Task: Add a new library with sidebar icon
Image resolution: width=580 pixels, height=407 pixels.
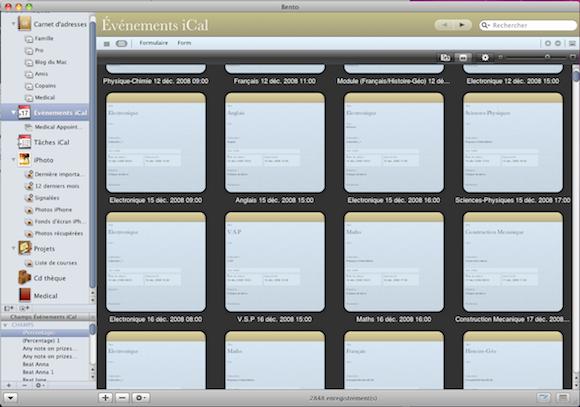Action: point(9,308)
